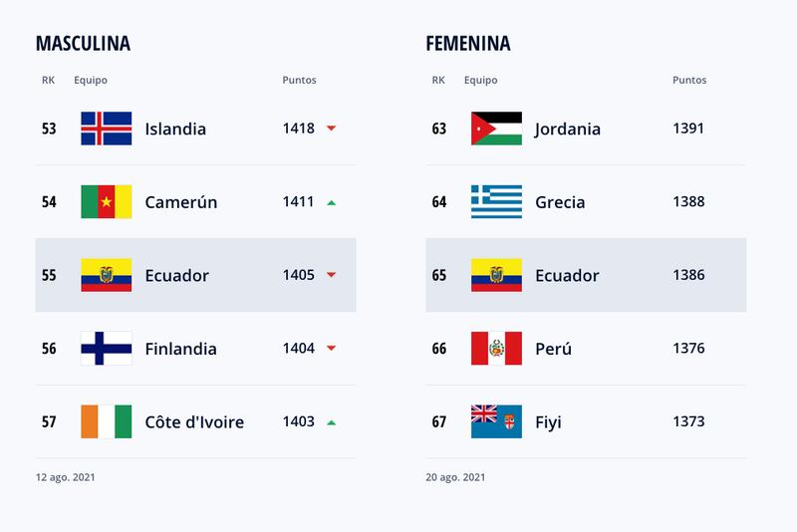Click green up arrow beside Côte d'Ivoire points
Screen dimensions: 797x532
coord(332,422)
